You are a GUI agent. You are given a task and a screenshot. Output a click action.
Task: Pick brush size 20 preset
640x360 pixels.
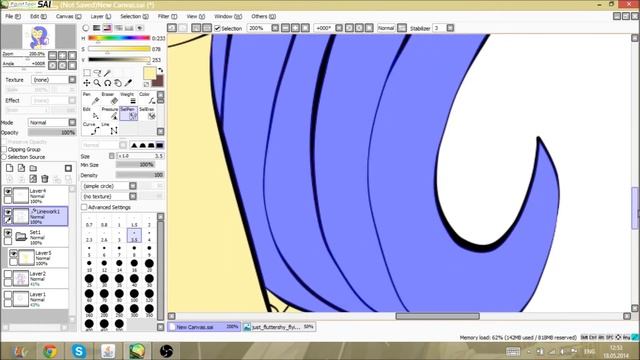(149, 265)
